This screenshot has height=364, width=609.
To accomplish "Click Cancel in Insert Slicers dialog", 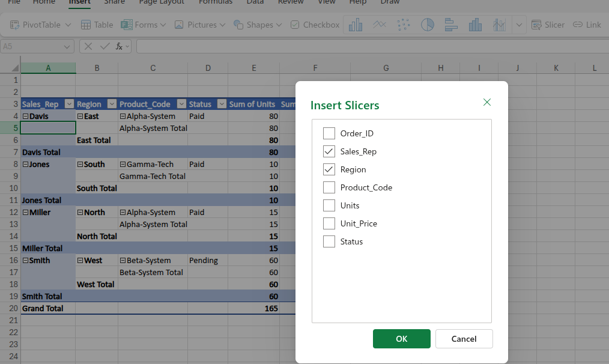I will pyautogui.click(x=464, y=339).
